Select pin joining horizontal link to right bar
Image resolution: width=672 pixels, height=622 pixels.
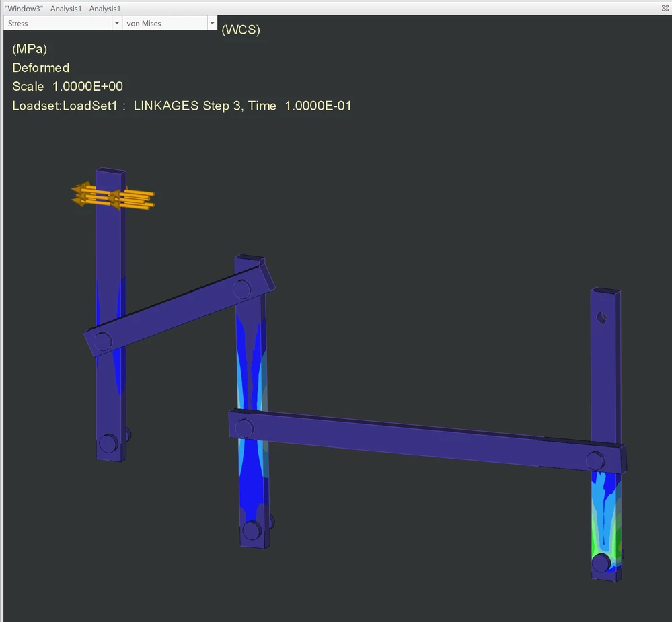(x=595, y=461)
